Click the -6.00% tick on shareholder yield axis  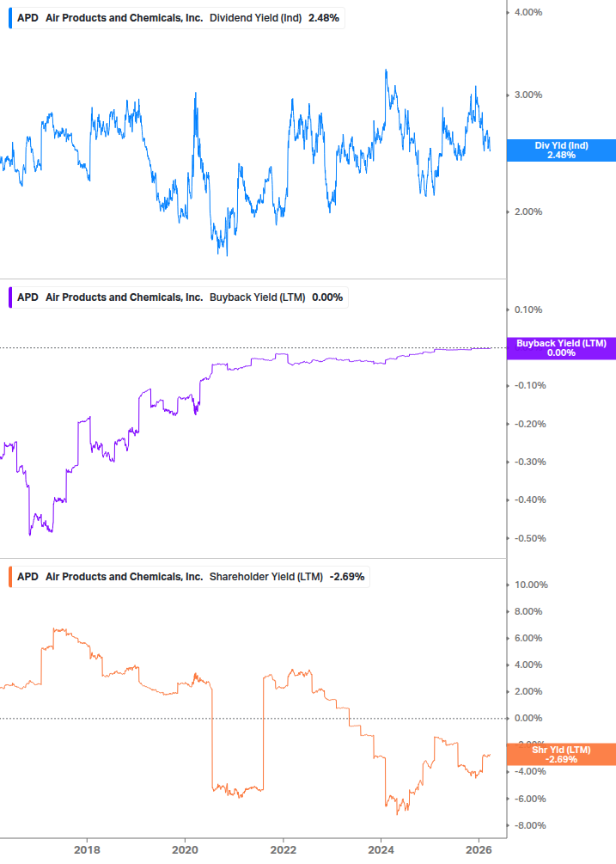click(x=531, y=799)
